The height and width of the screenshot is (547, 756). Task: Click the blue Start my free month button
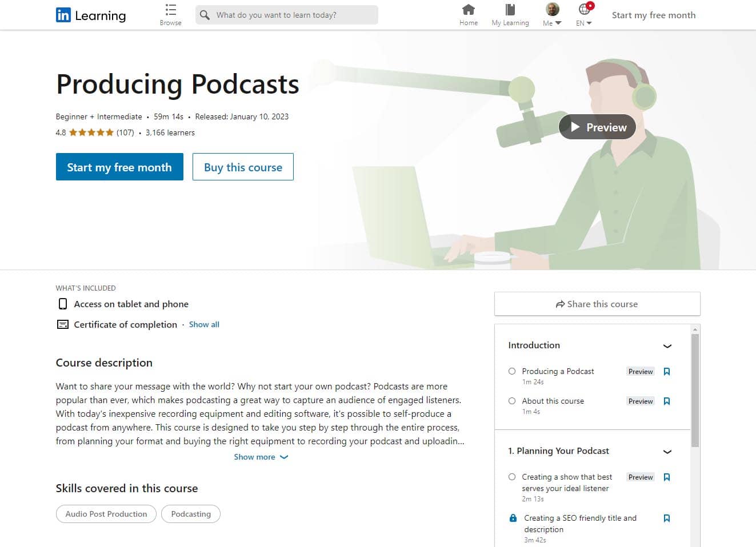tap(119, 167)
